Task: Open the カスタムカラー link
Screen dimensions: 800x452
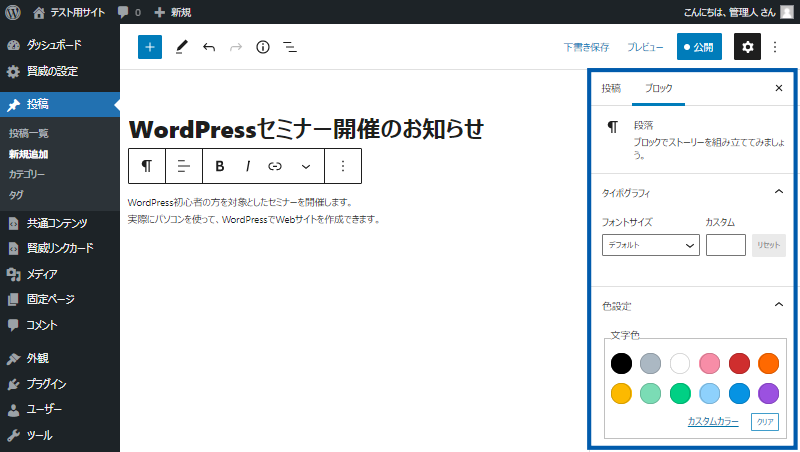Action: (x=713, y=421)
